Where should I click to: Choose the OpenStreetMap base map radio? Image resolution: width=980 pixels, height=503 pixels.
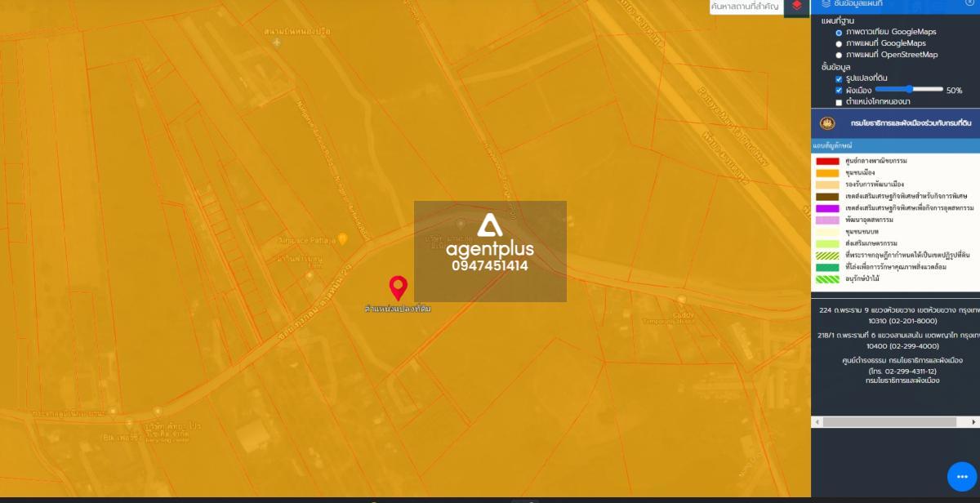[x=839, y=55]
